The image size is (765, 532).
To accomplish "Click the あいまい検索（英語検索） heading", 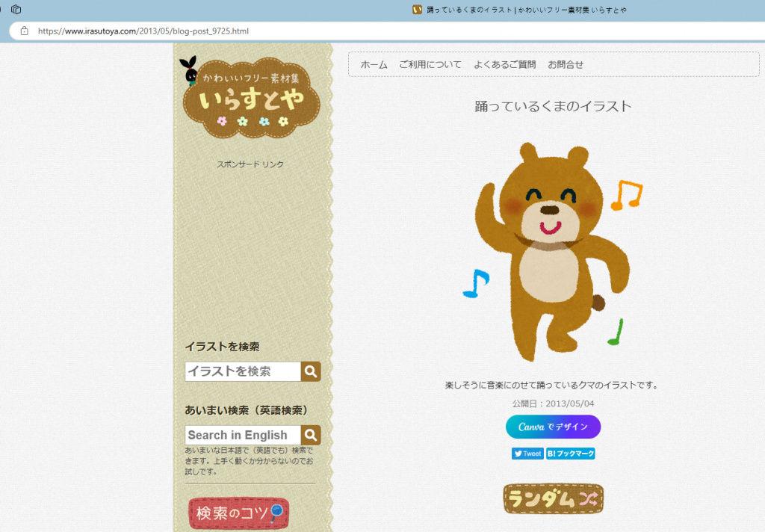I will pos(247,410).
